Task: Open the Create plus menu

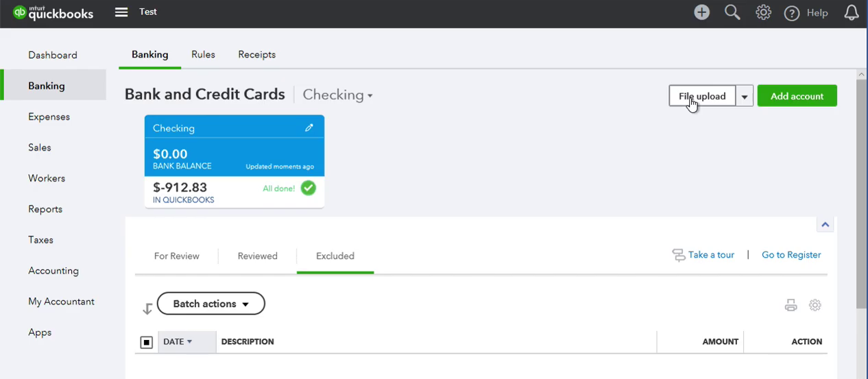Action: click(701, 12)
